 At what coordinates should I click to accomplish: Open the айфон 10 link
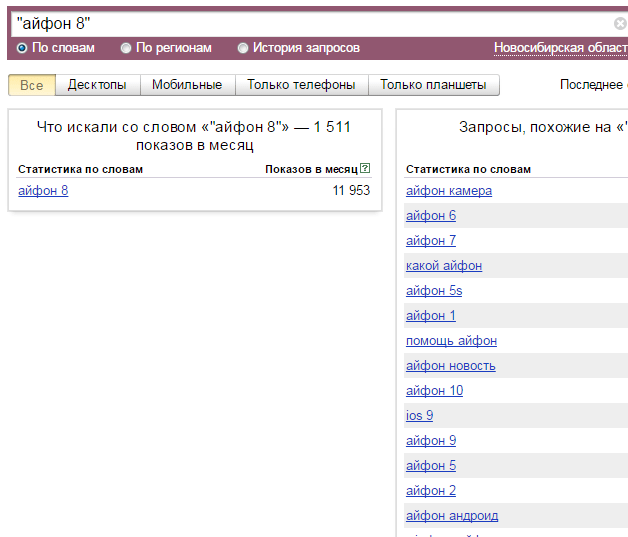[435, 390]
